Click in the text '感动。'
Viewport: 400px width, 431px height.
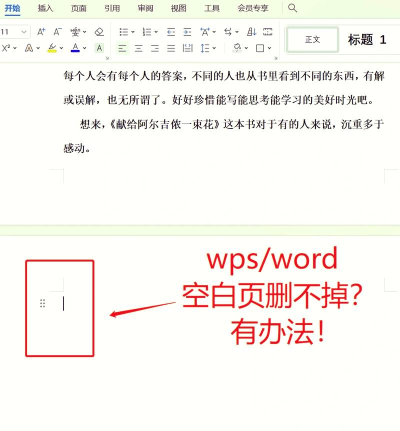[x=77, y=148]
